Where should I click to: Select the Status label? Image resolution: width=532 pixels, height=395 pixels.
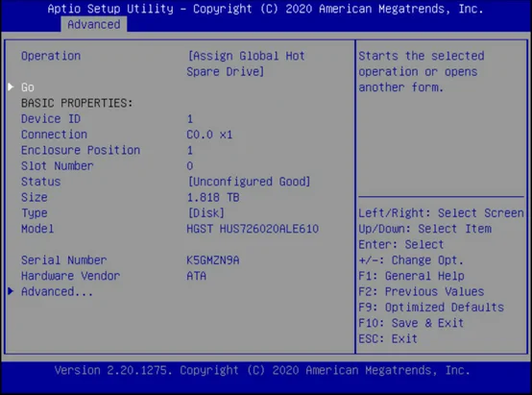[x=41, y=182]
